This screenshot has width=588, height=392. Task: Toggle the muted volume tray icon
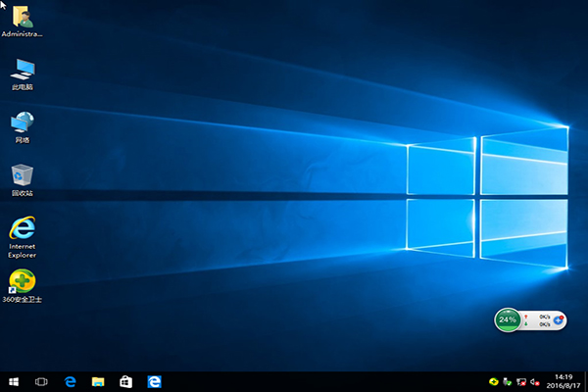pos(535,380)
